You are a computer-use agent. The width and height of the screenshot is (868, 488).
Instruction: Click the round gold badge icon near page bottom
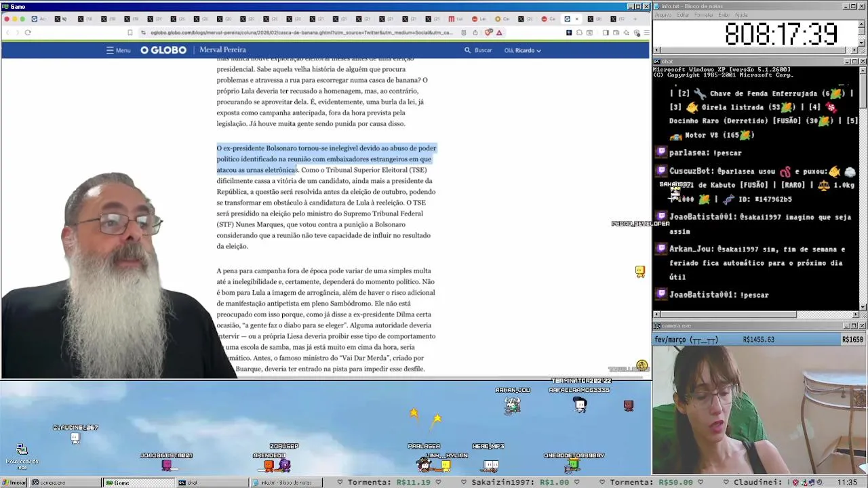pyautogui.click(x=642, y=366)
